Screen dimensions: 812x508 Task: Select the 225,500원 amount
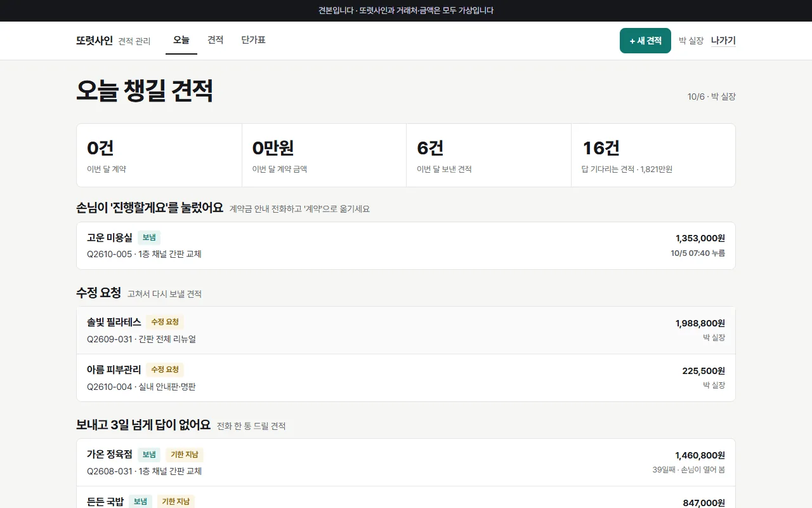pos(704,371)
